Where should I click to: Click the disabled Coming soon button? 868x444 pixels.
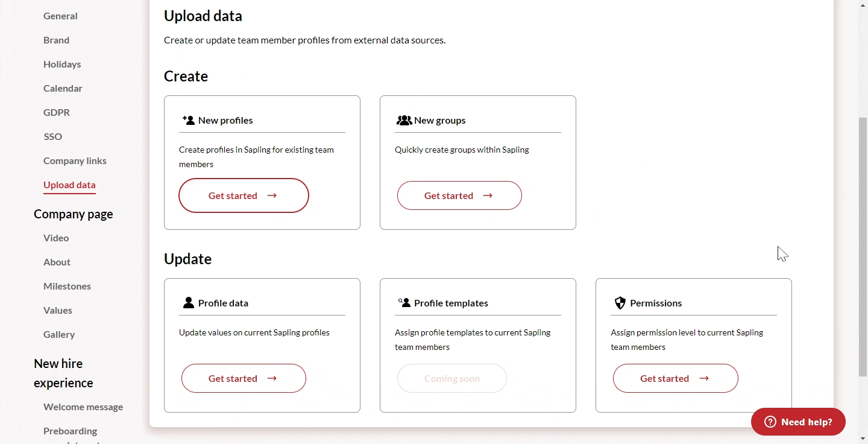[451, 378]
